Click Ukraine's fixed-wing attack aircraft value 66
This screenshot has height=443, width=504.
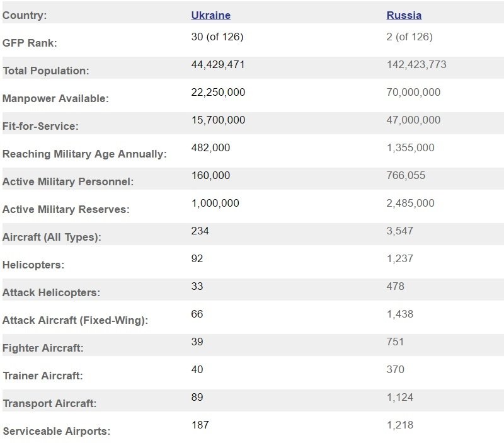tap(197, 314)
